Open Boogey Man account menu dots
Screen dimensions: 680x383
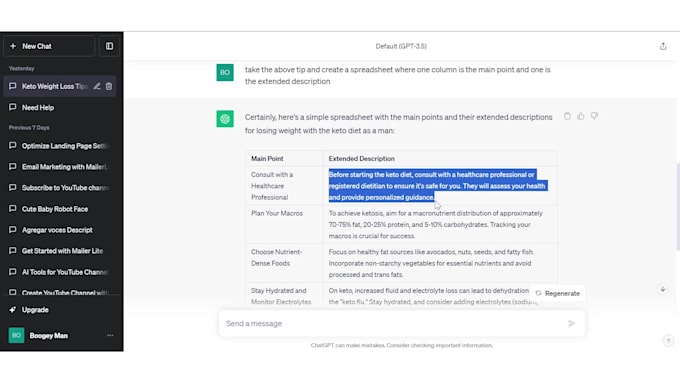tap(110, 335)
